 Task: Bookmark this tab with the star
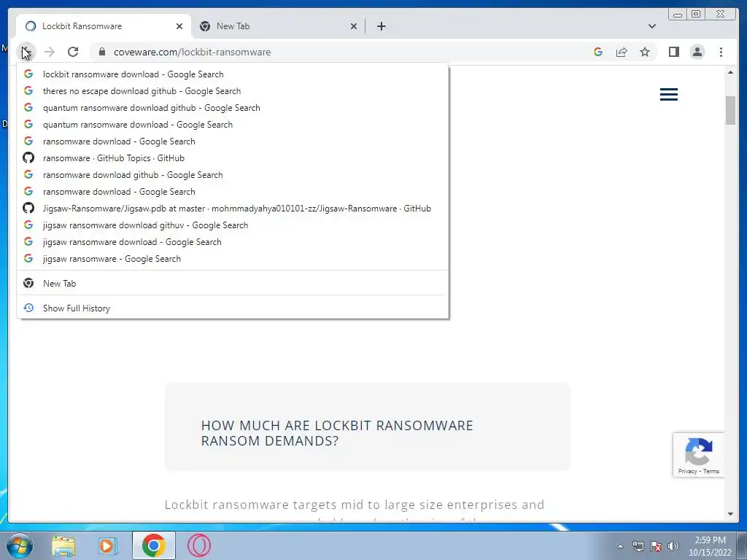pos(645,52)
